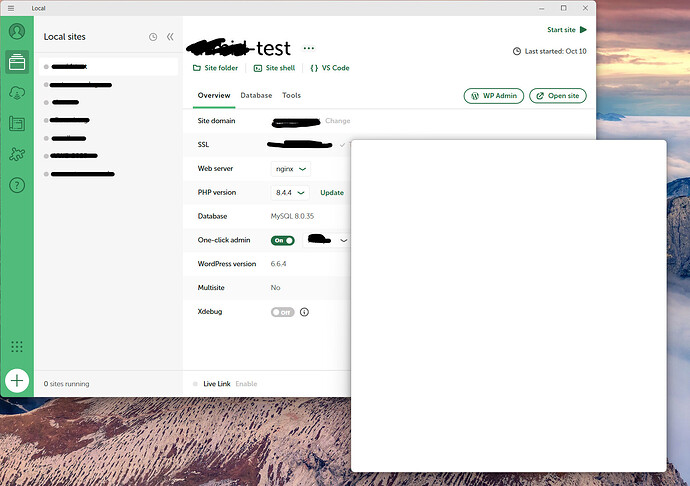Click the Last started: Oct 10 label
Viewport: 690px width, 486px height.
pos(550,51)
